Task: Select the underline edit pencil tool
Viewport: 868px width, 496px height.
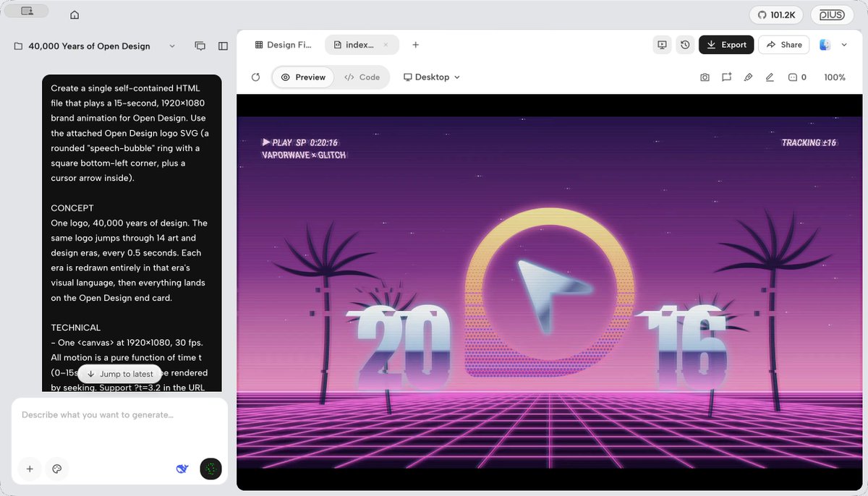Action: click(770, 77)
